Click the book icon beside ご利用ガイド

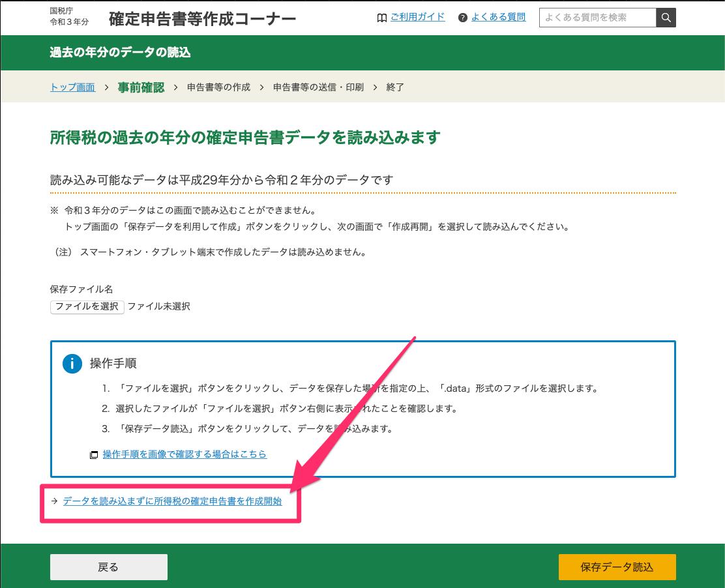pos(382,18)
